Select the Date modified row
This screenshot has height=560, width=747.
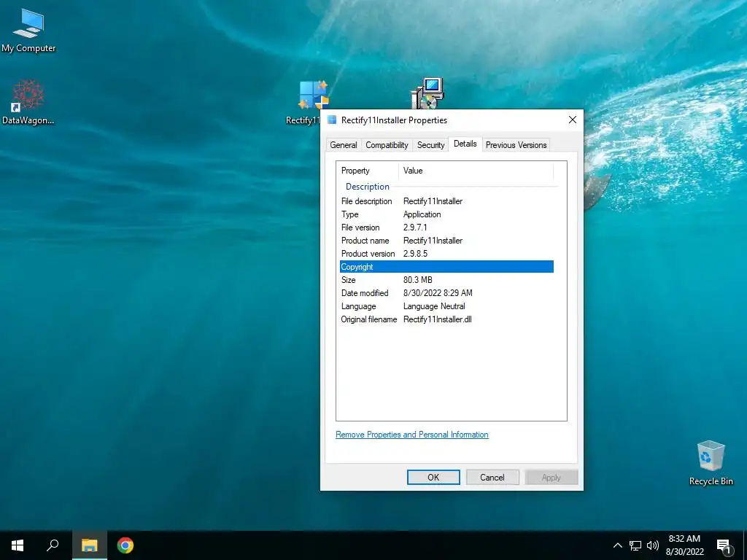point(446,293)
